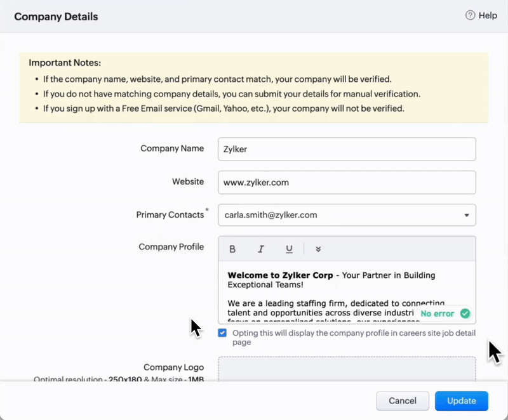Click the Company Logo upload area
This screenshot has width=508, height=420.
(347, 368)
